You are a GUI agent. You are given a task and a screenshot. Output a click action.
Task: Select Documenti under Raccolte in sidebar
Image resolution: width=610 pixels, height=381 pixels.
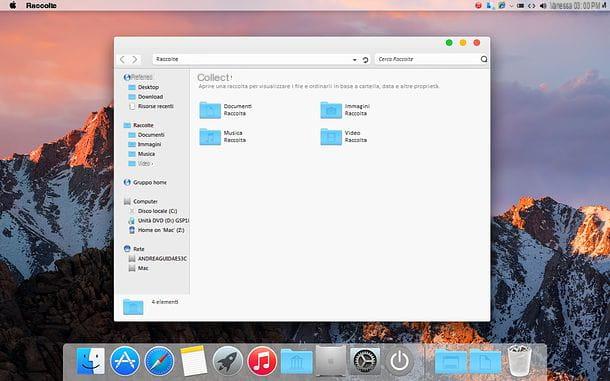[146, 135]
